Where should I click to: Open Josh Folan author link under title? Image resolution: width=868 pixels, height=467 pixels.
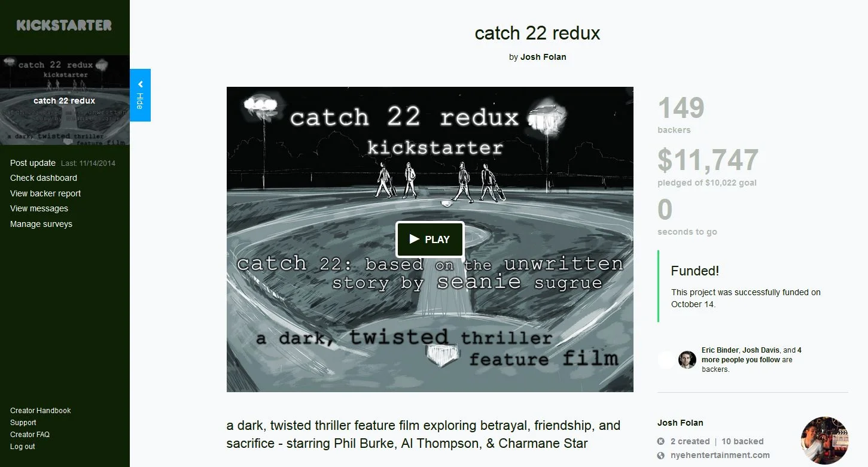click(543, 57)
